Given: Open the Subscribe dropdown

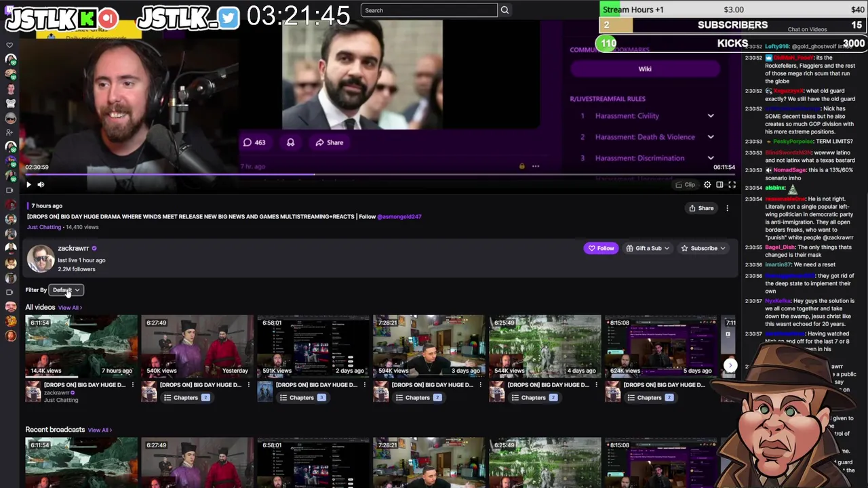Looking at the screenshot, I should (703, 248).
